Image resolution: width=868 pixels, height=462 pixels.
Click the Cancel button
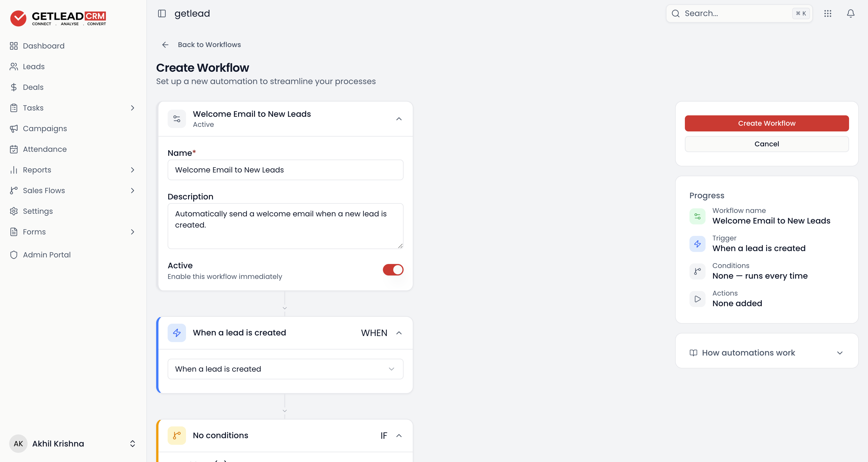(767, 144)
